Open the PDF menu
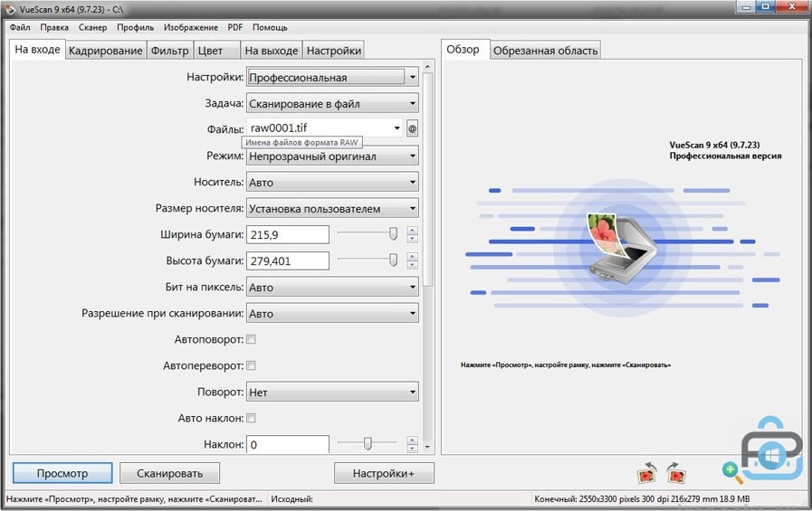812x511 pixels. [235, 27]
